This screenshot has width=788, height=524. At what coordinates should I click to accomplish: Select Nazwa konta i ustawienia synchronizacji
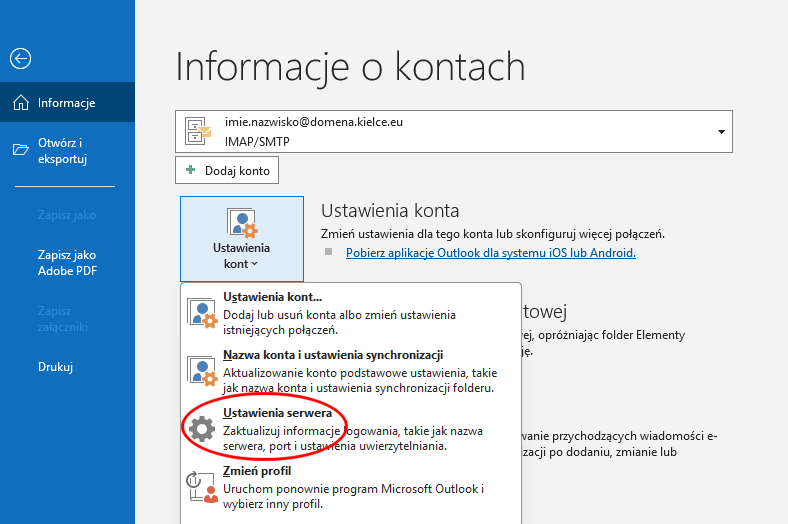coord(351,371)
